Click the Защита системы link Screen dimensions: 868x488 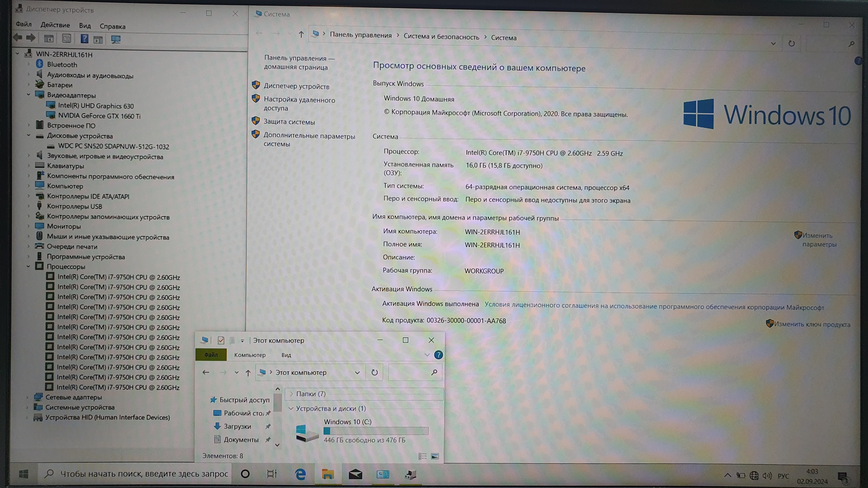[x=289, y=122]
